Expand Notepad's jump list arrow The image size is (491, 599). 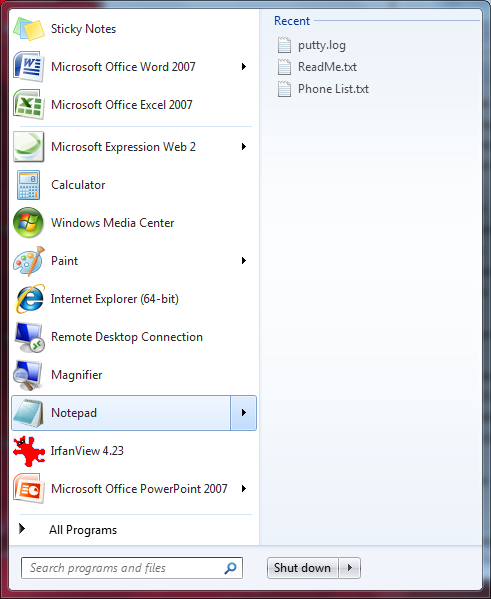click(243, 413)
